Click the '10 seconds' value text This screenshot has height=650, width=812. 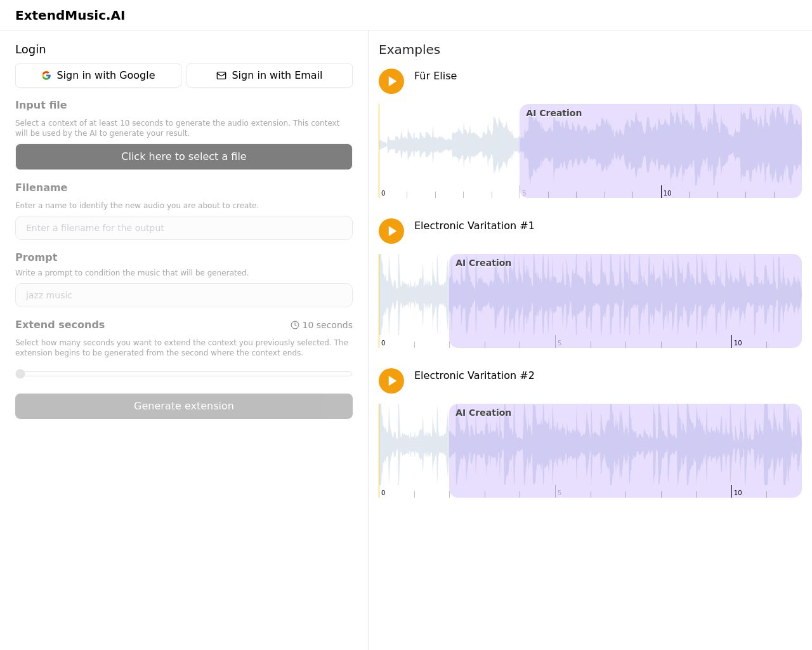click(x=327, y=325)
